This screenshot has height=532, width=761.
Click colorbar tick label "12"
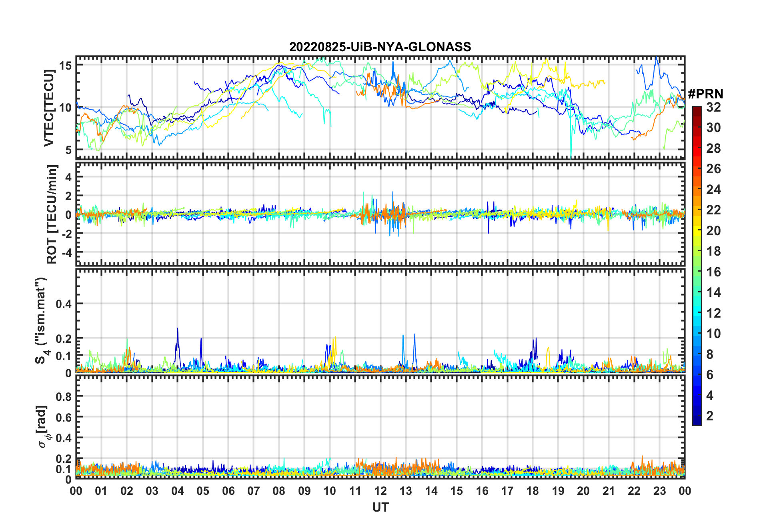pyautogui.click(x=714, y=313)
